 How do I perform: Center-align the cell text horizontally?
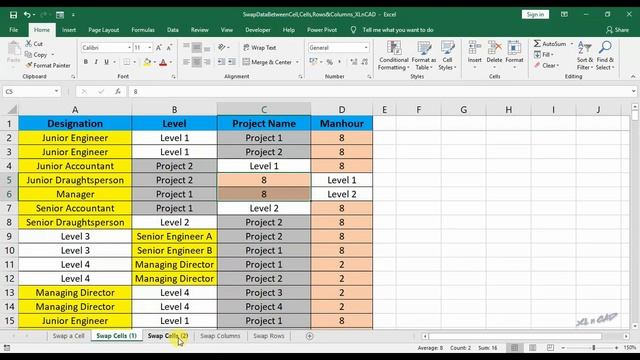tap(197, 62)
